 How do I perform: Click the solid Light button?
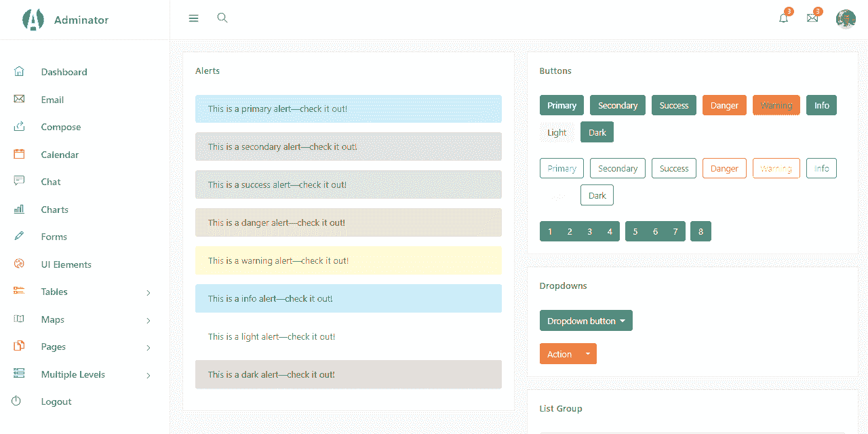[x=557, y=132]
